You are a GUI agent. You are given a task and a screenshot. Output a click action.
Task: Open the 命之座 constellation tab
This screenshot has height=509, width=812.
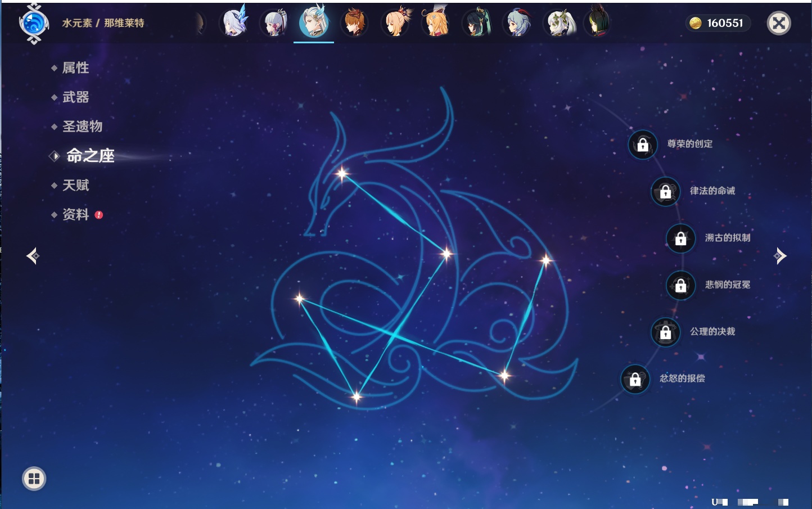90,156
